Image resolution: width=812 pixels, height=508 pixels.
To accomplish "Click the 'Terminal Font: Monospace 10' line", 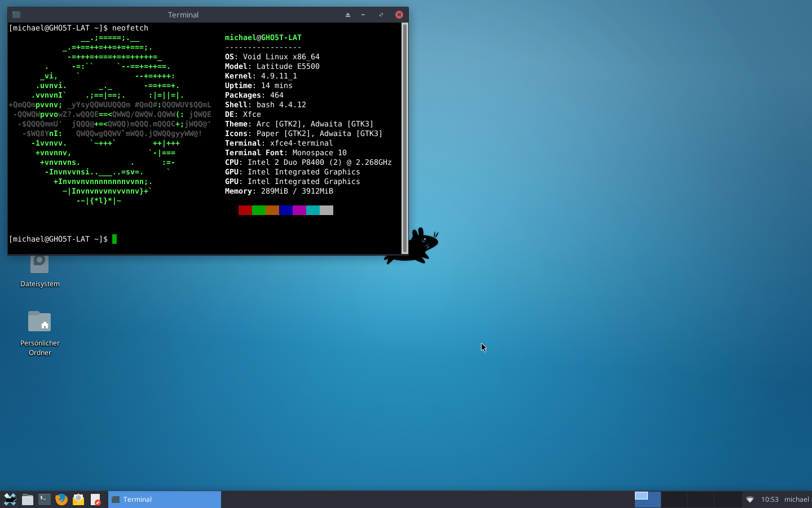I will point(286,153).
